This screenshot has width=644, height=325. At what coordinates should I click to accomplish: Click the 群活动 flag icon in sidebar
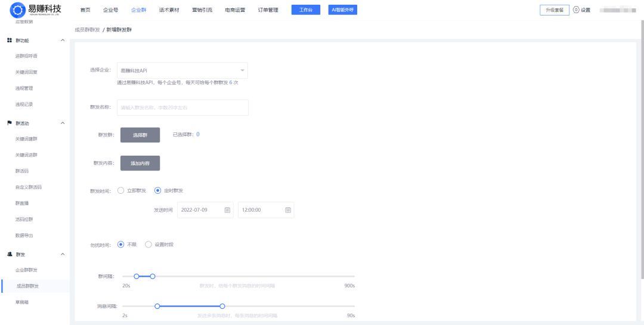[9, 123]
